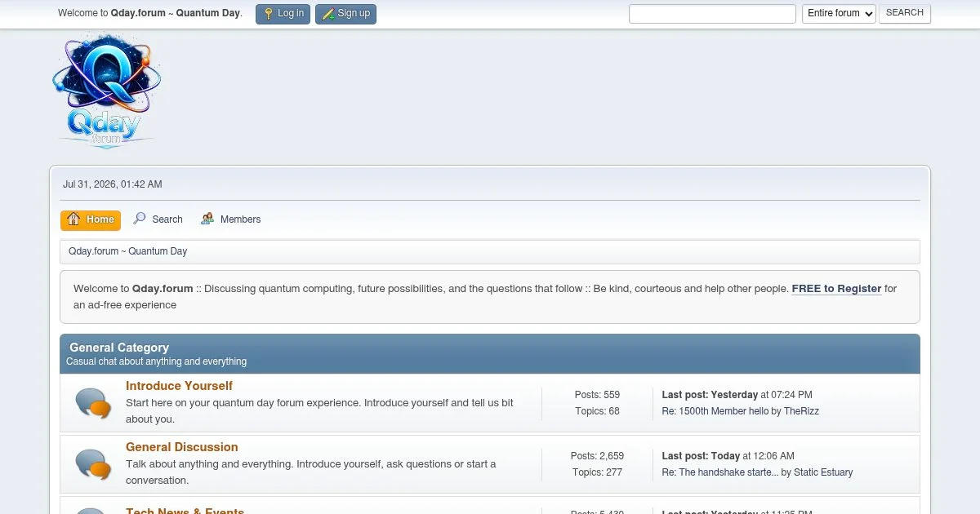This screenshot has height=514, width=980.
Task: Click the Introduce Yourself board speech-bubble icon
Action: pyautogui.click(x=93, y=403)
